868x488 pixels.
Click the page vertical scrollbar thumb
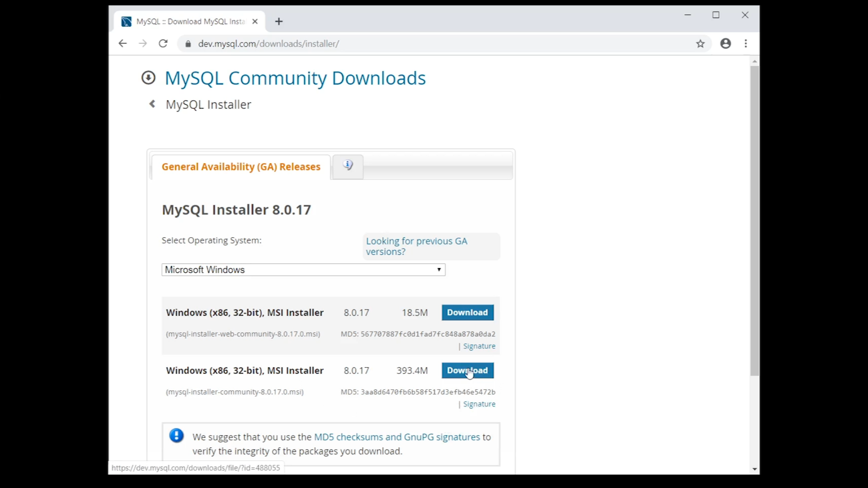click(x=755, y=221)
